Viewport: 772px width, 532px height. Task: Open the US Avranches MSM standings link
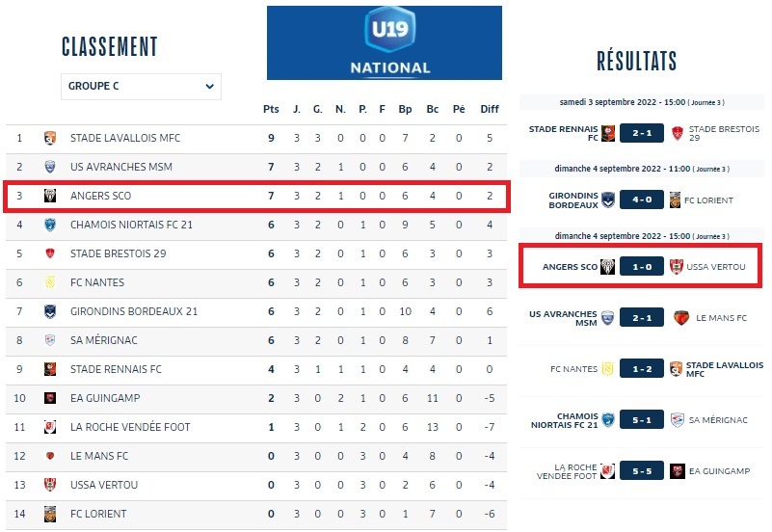pyautogui.click(x=120, y=167)
